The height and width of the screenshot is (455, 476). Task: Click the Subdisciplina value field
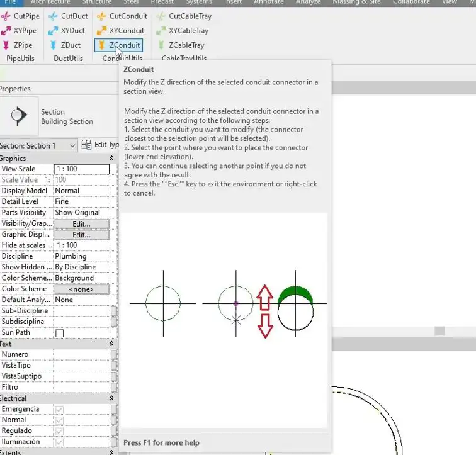[x=82, y=322]
